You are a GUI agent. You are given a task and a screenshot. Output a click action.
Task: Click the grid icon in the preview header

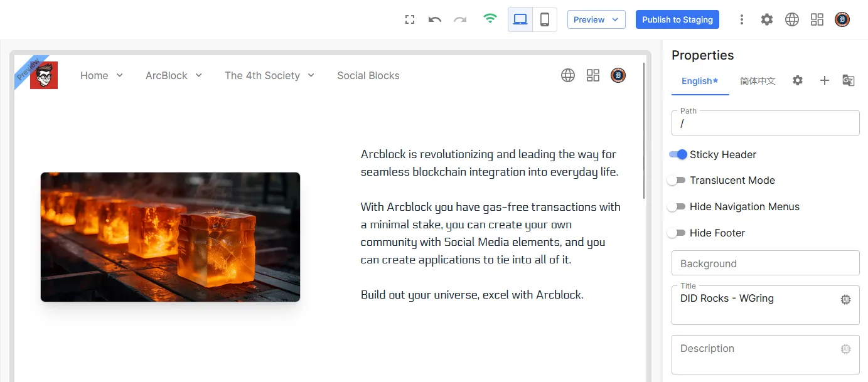click(x=593, y=75)
